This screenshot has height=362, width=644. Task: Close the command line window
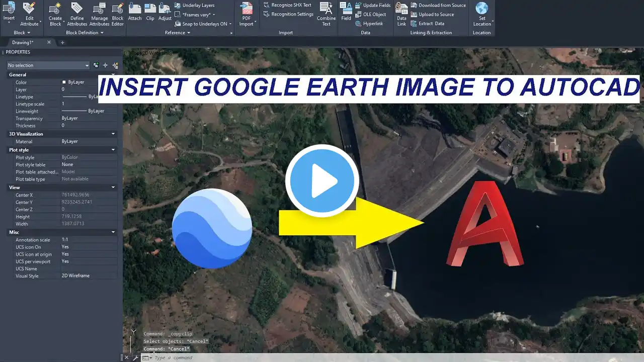(127, 357)
